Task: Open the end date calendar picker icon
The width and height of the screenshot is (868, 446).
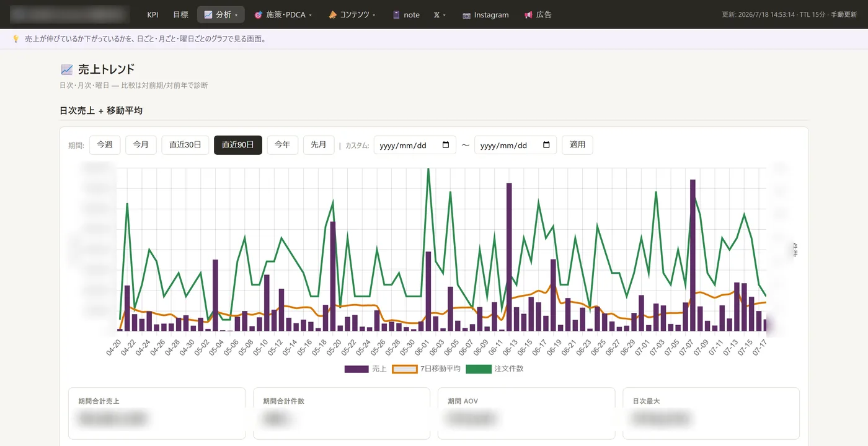Action: pyautogui.click(x=546, y=145)
